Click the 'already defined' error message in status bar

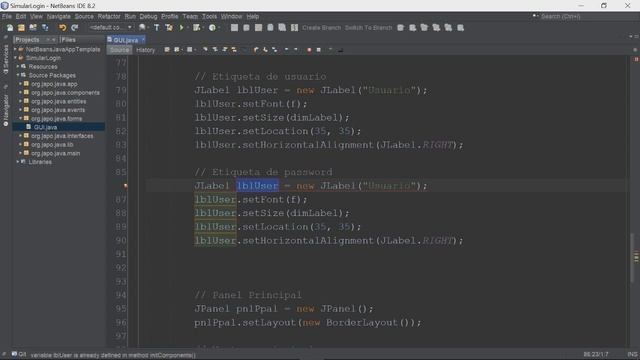[x=113, y=355]
